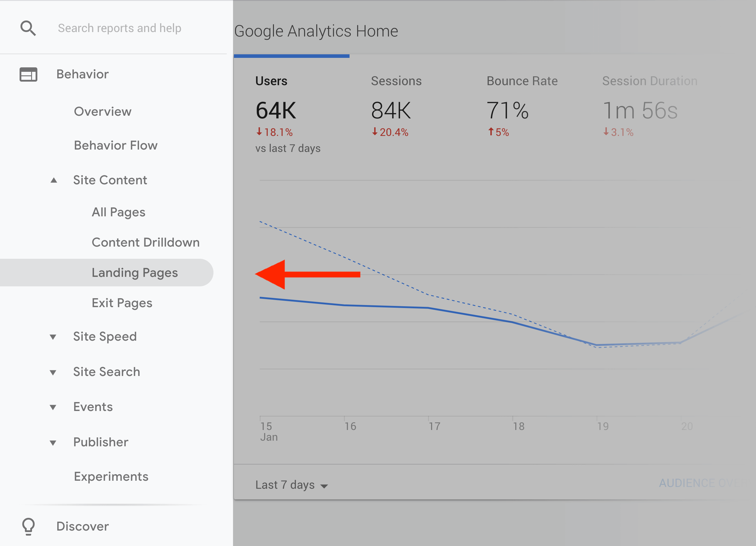Select the Overview menu item
756x546 pixels.
point(103,111)
